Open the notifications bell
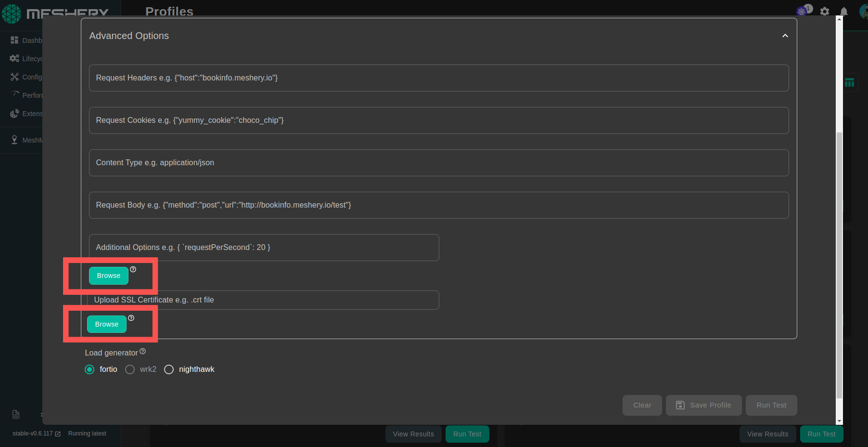This screenshot has height=447, width=868. tap(843, 12)
